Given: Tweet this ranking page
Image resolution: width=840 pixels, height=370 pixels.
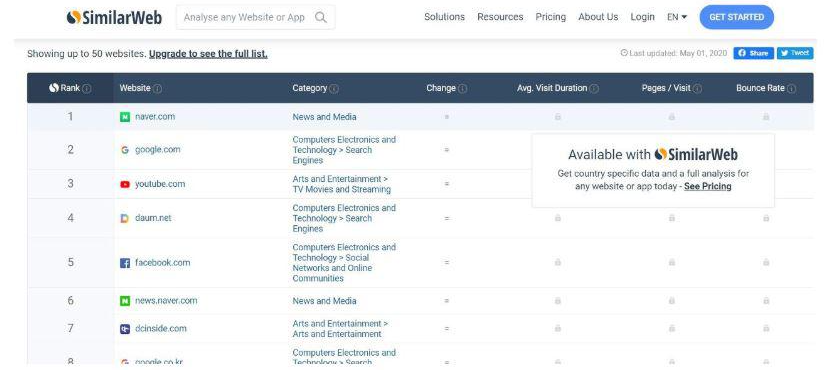Looking at the screenshot, I should click(x=795, y=53).
